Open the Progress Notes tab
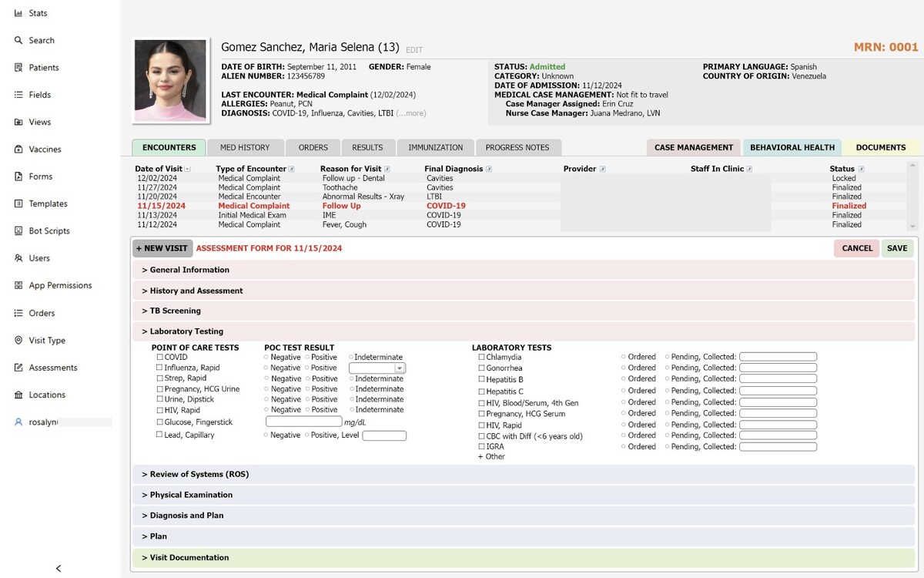Viewport: 924px width, 578px height. pyautogui.click(x=517, y=147)
